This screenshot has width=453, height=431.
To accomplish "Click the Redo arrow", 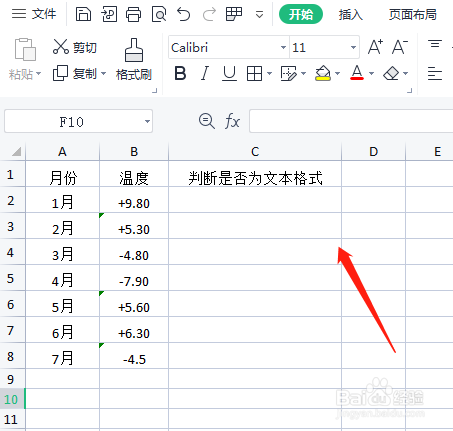I will coord(209,14).
